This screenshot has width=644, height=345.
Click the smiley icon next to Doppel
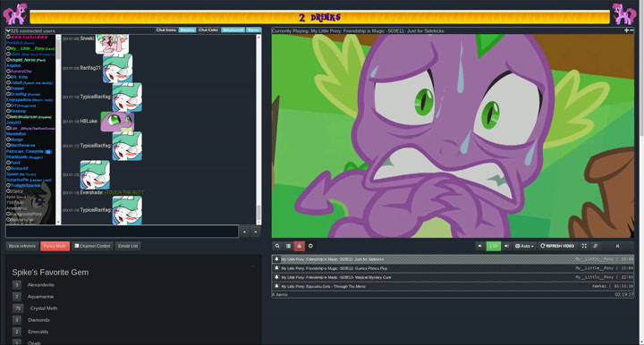(x=8, y=88)
